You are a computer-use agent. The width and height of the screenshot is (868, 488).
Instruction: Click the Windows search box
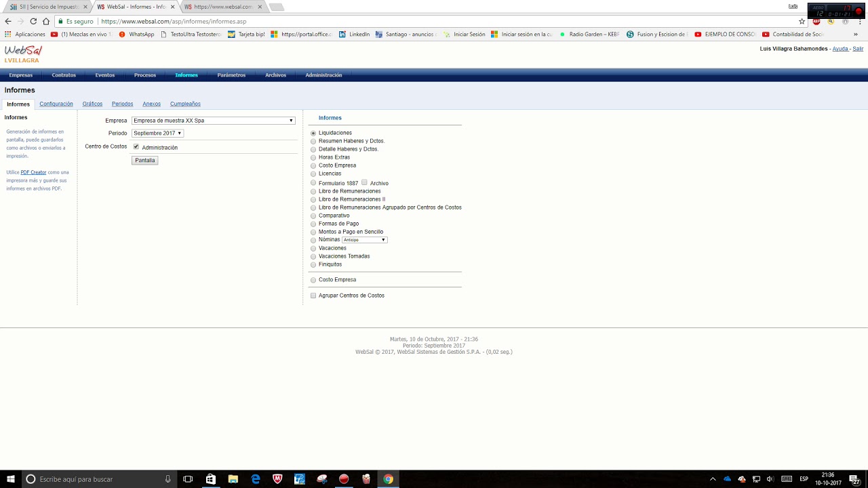pyautogui.click(x=98, y=479)
